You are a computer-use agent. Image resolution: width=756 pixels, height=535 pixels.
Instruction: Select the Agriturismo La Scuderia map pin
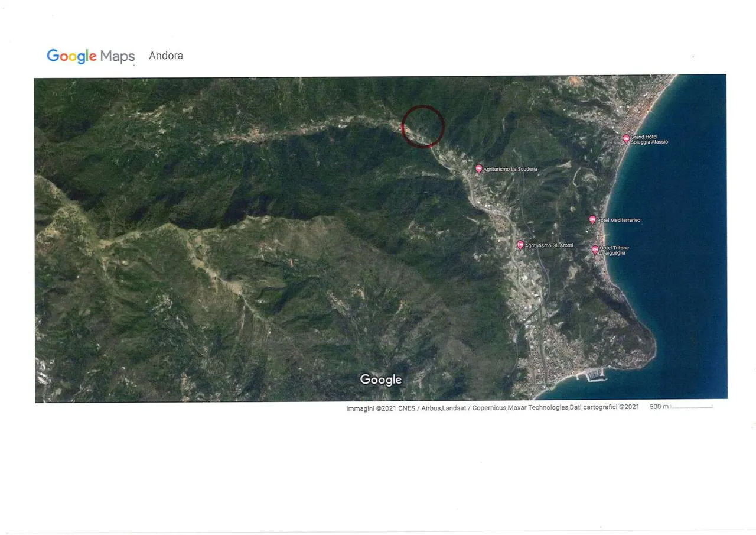[479, 169]
